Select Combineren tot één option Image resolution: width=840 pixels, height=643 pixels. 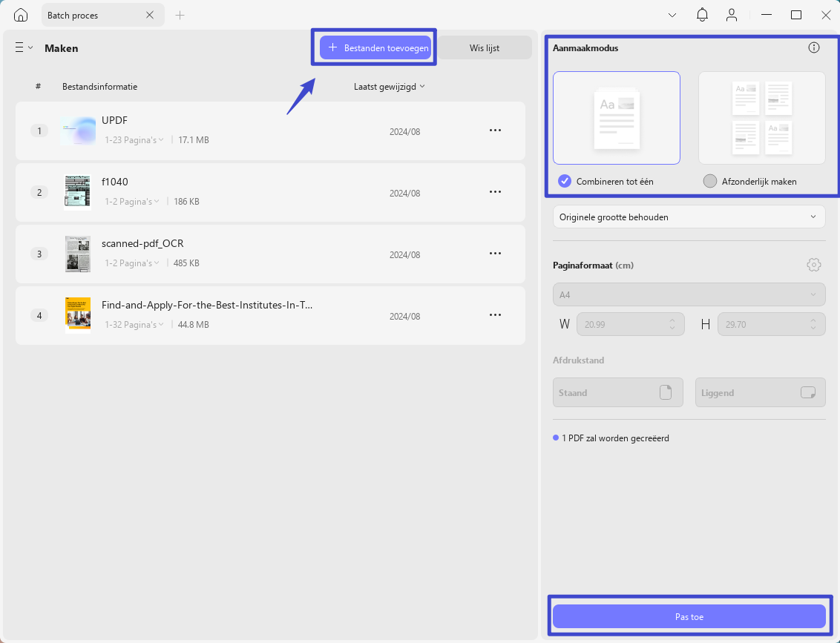click(606, 182)
